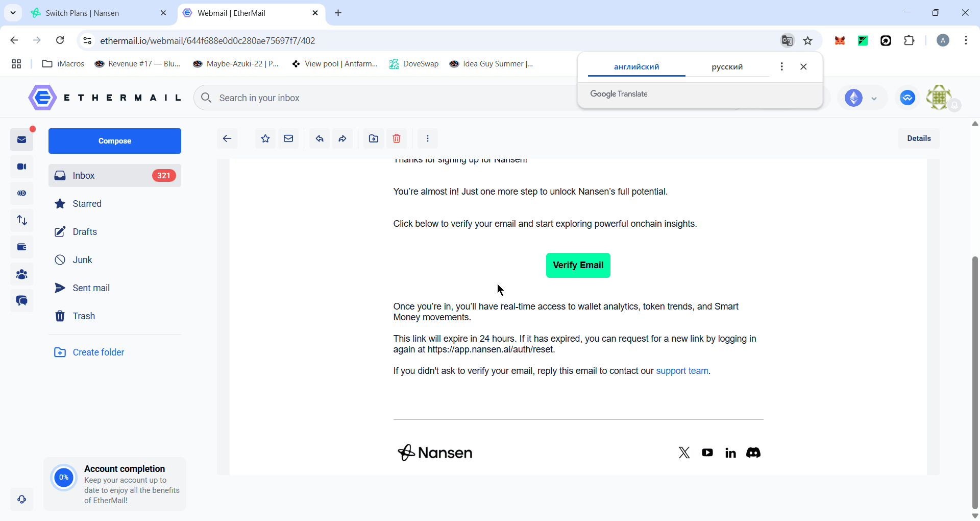The width and height of the screenshot is (980, 521).
Task: Close the Google Translate popup
Action: coord(803,66)
